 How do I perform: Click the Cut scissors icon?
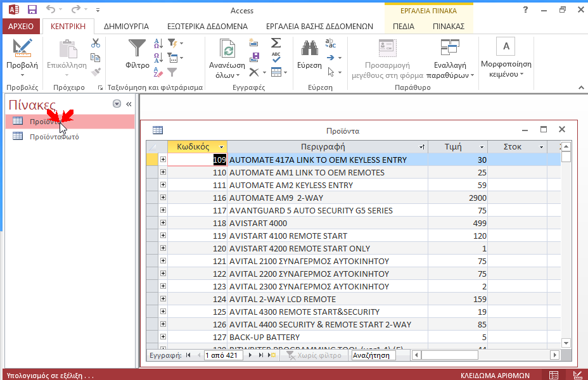pos(96,44)
